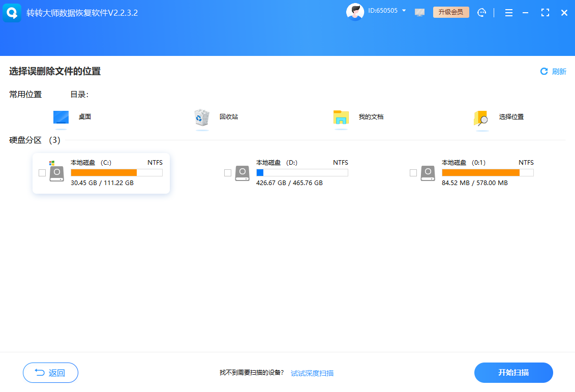Open the hamburger menu
The width and height of the screenshot is (575, 392).
pyautogui.click(x=508, y=13)
